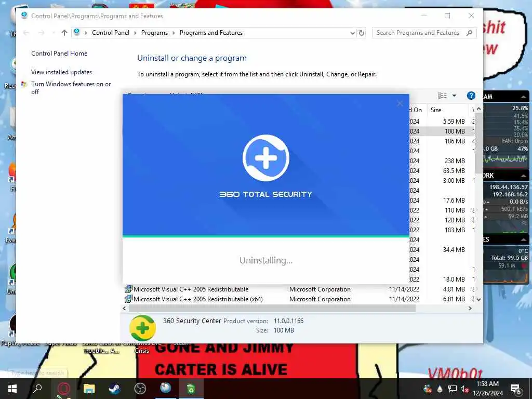Refresh the Programs and Features list

click(362, 33)
